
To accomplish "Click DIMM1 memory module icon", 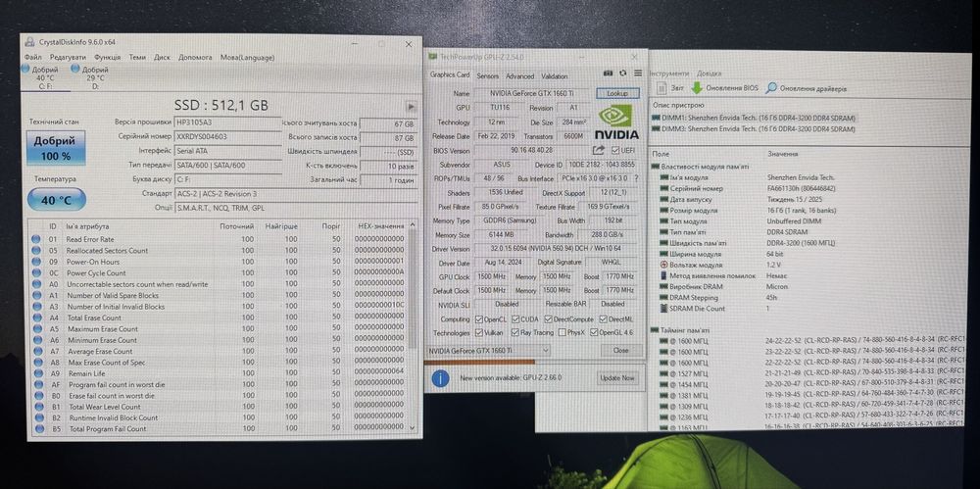I will pyautogui.click(x=656, y=118).
